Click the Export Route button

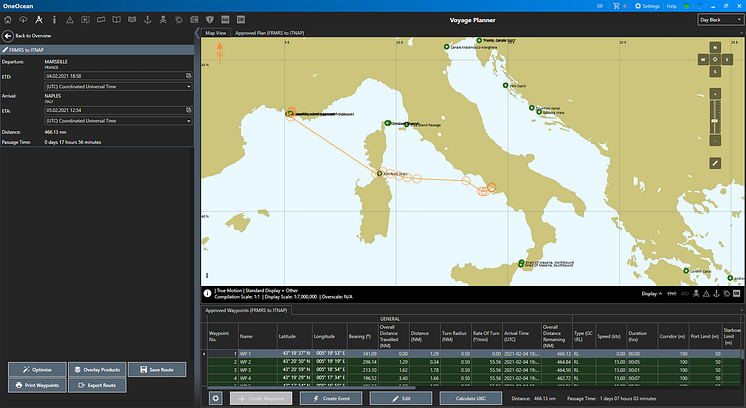(x=97, y=385)
